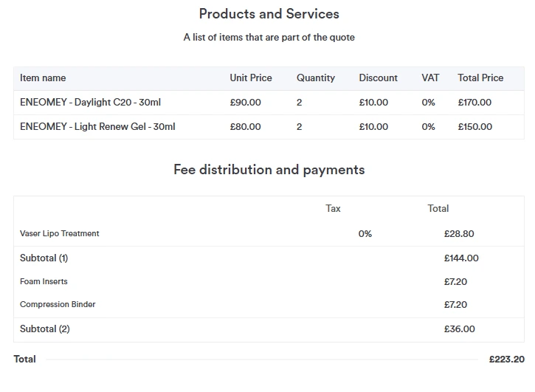Click the £150.00 total price cell
The image size is (535, 392).
coord(474,127)
